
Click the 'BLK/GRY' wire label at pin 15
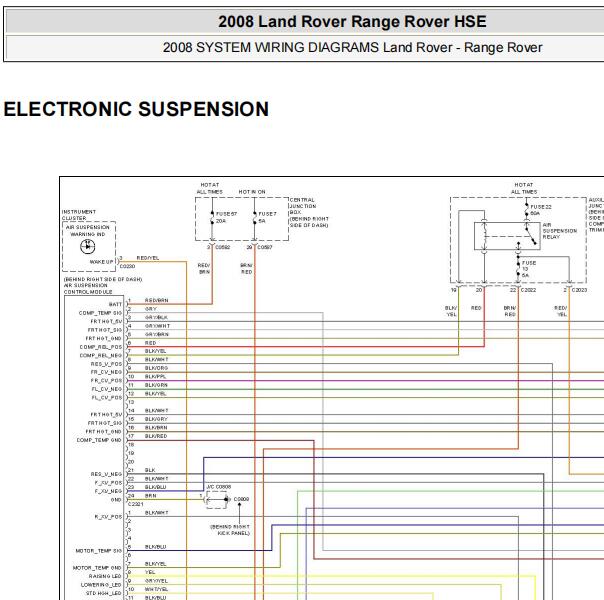156,419
